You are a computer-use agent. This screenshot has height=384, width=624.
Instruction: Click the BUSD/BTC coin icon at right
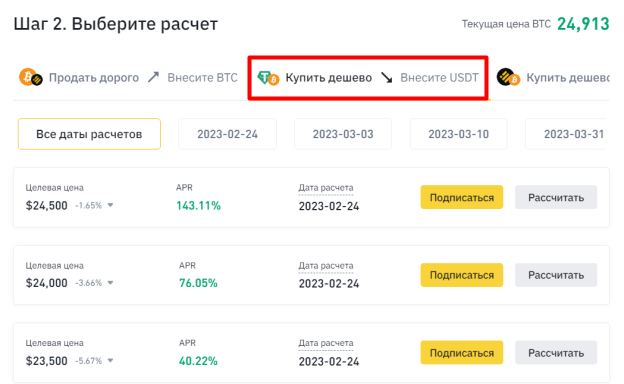tap(508, 78)
